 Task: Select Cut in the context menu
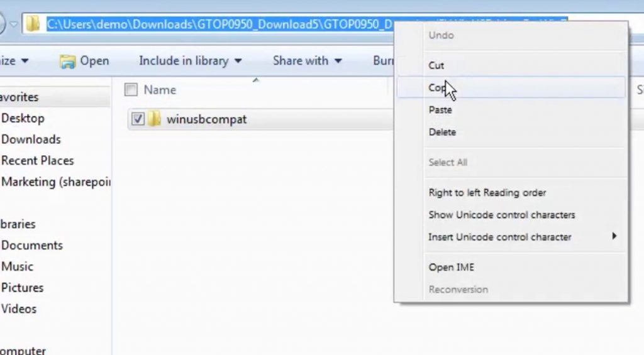436,65
